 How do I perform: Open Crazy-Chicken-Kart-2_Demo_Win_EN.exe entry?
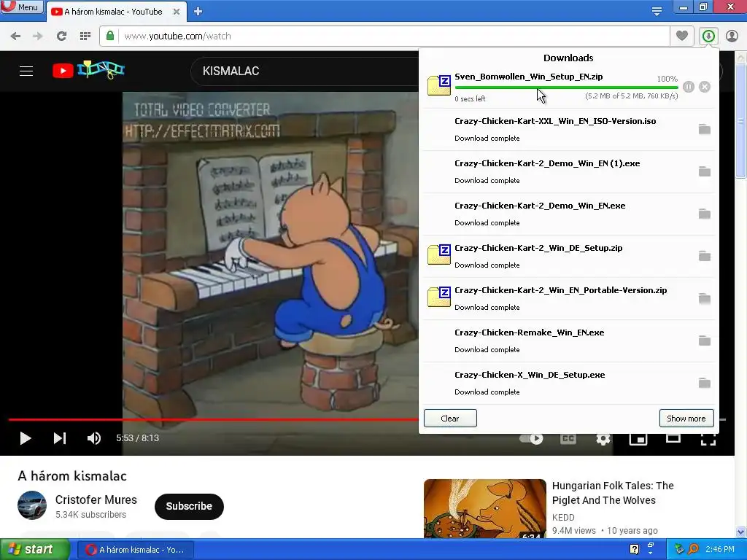point(540,206)
